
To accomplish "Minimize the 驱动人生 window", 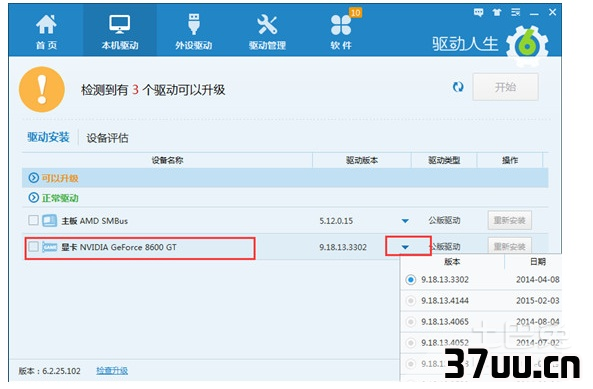I will pyautogui.click(x=534, y=13).
